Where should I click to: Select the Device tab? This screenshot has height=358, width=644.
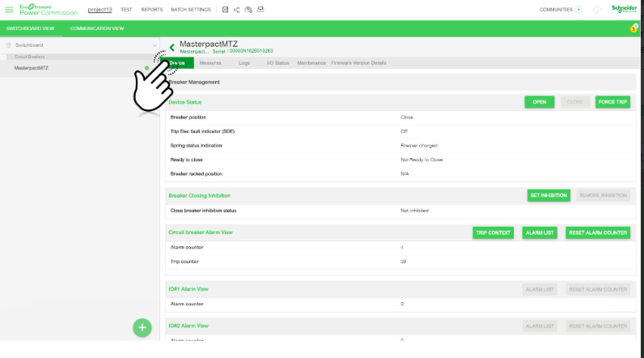pos(177,63)
